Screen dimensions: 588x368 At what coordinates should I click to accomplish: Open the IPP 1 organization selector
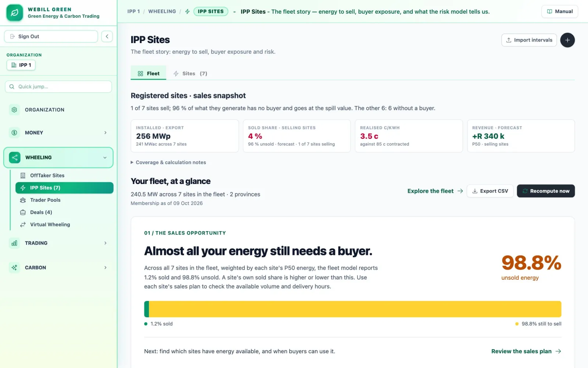pyautogui.click(x=21, y=65)
